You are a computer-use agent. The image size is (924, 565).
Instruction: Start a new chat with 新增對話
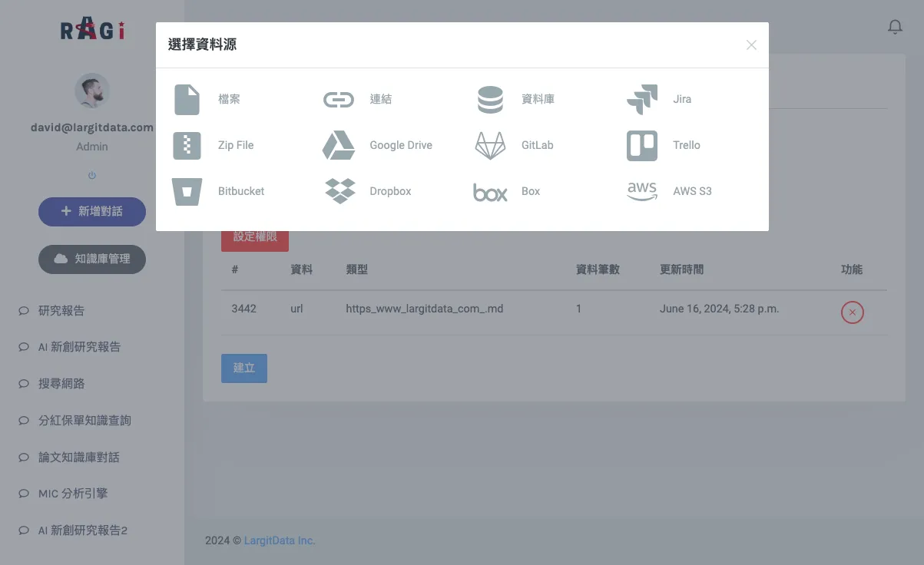[x=92, y=211]
